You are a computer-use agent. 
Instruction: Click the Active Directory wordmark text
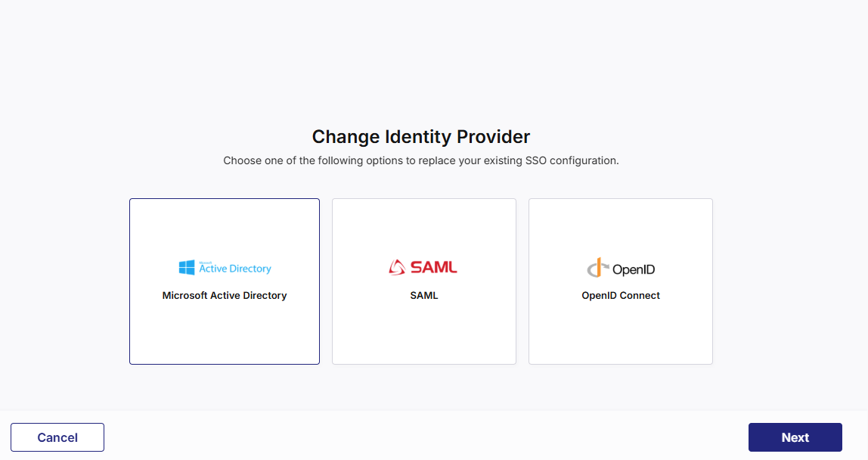click(x=234, y=269)
